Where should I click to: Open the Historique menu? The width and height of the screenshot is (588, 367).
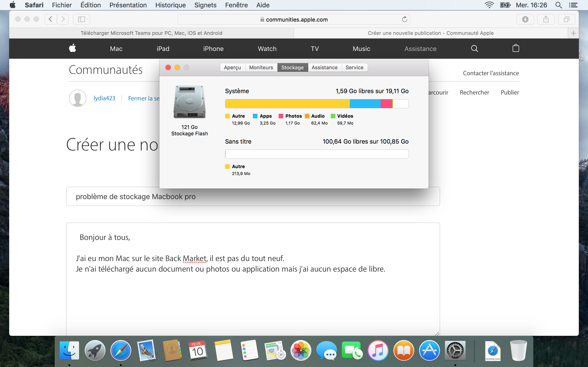170,5
